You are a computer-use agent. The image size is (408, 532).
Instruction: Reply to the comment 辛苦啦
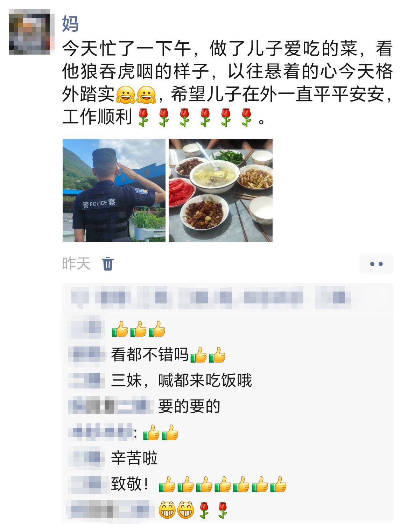pos(134,458)
